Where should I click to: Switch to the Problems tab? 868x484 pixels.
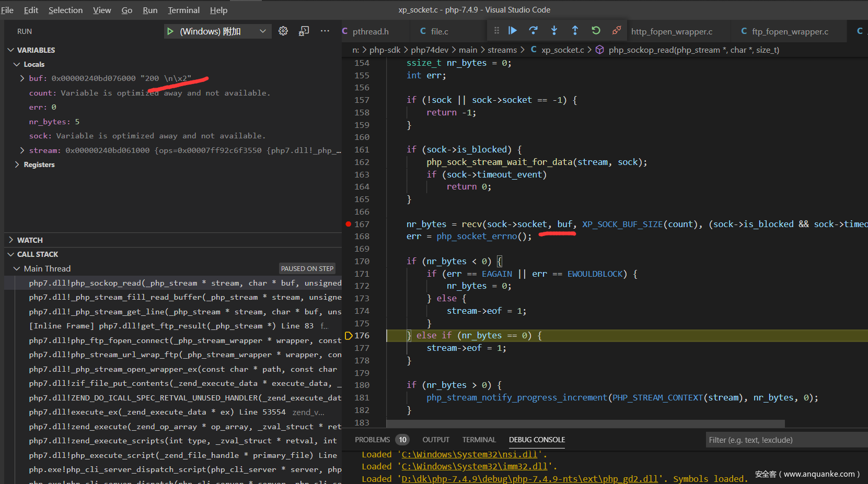372,440
